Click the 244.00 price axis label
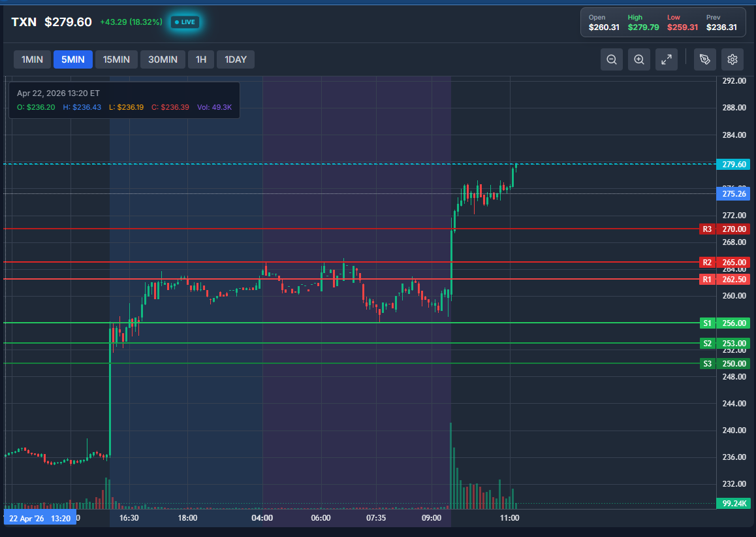The image size is (756, 537). (x=734, y=403)
